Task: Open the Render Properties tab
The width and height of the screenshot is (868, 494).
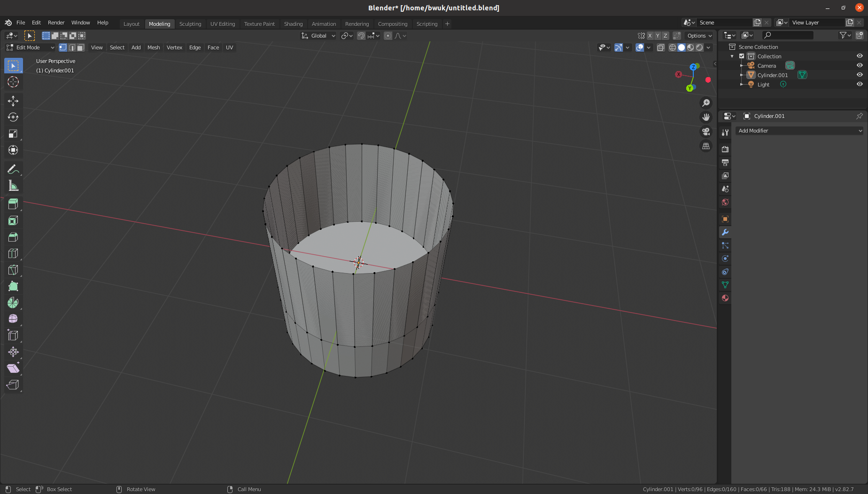Action: (x=725, y=149)
